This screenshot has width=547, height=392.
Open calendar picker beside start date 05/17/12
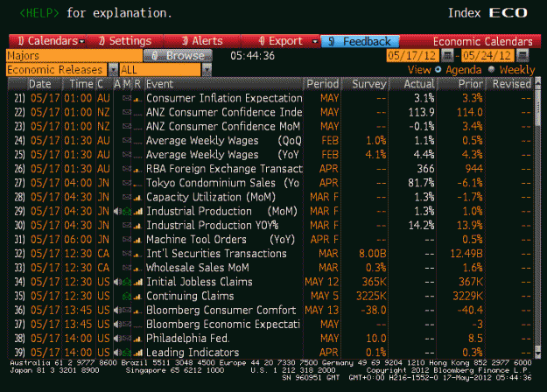(447, 55)
